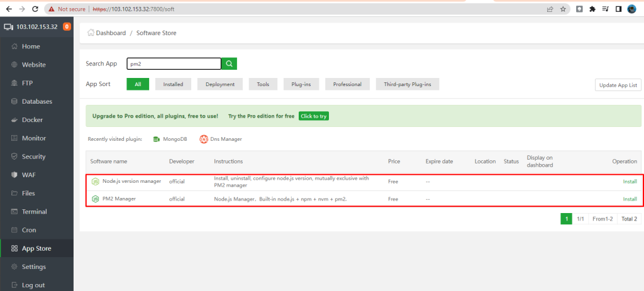Click page 1 in pagination
This screenshot has width=644, height=291.
click(567, 219)
